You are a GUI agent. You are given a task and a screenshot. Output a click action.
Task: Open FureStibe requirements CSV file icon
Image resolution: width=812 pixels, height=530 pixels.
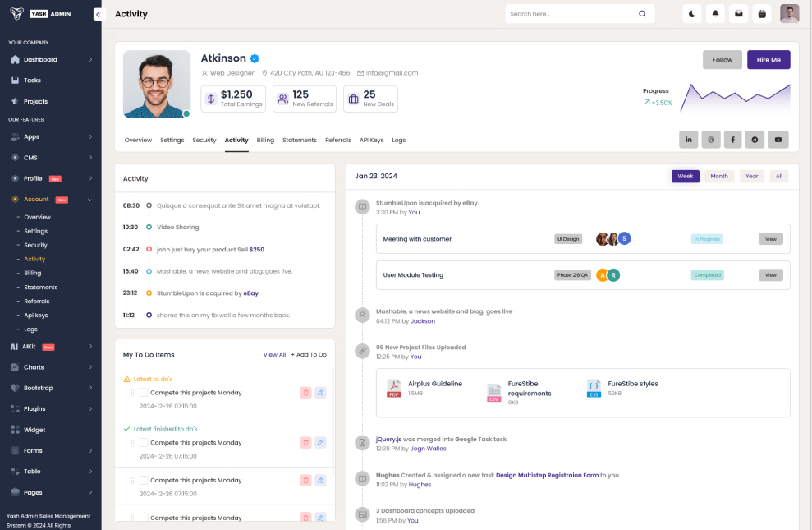point(494,393)
